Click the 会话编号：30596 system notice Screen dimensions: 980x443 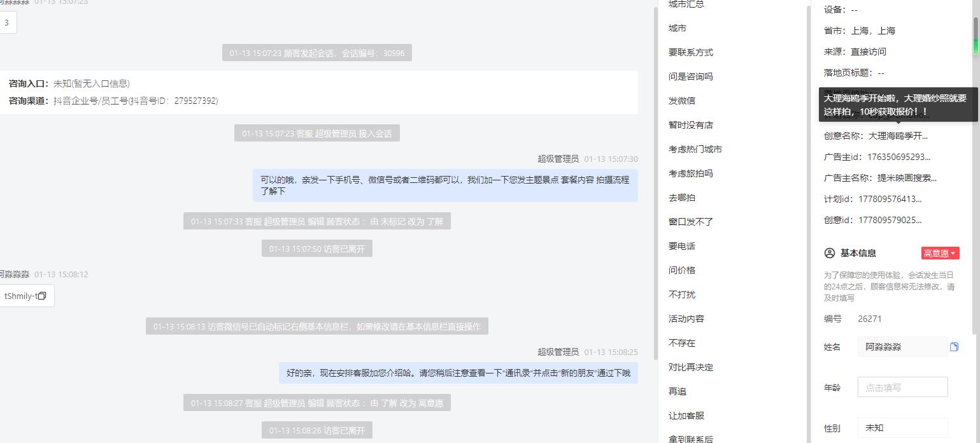click(317, 53)
